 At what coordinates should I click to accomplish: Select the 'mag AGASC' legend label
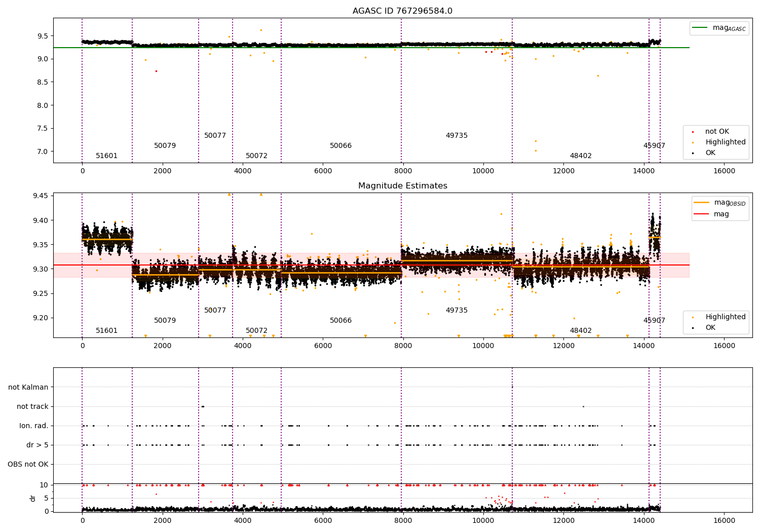(729, 28)
